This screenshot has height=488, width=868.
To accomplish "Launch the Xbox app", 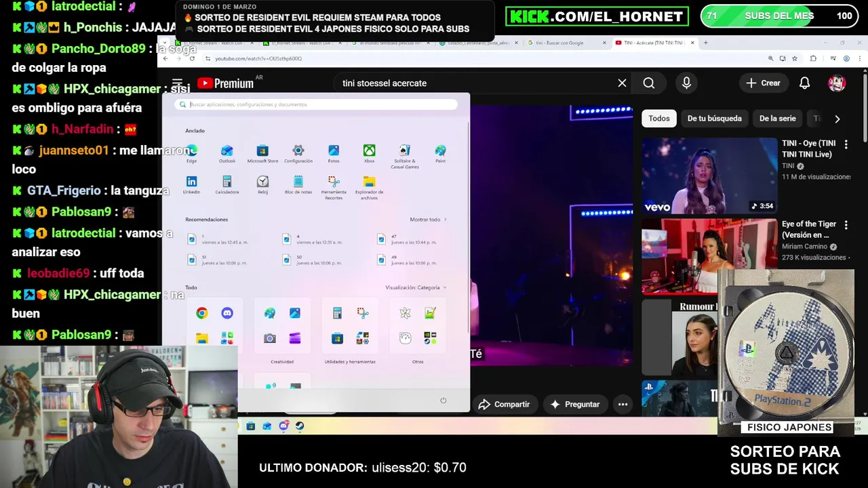I will click(369, 154).
